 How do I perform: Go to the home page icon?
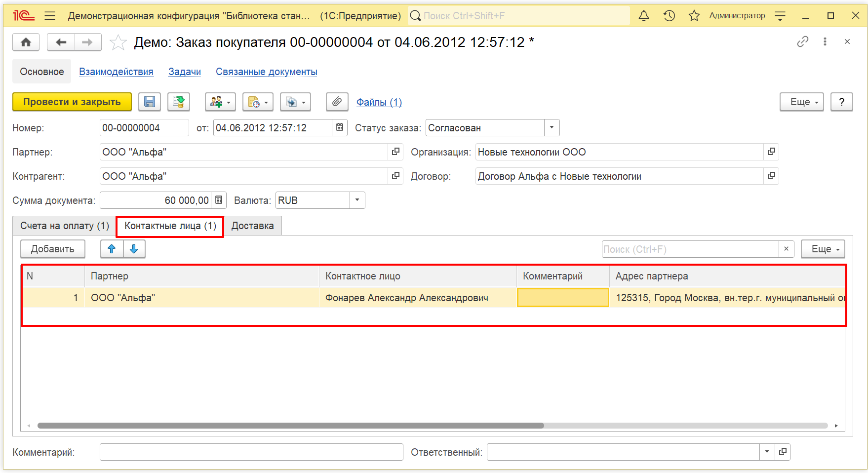(26, 42)
